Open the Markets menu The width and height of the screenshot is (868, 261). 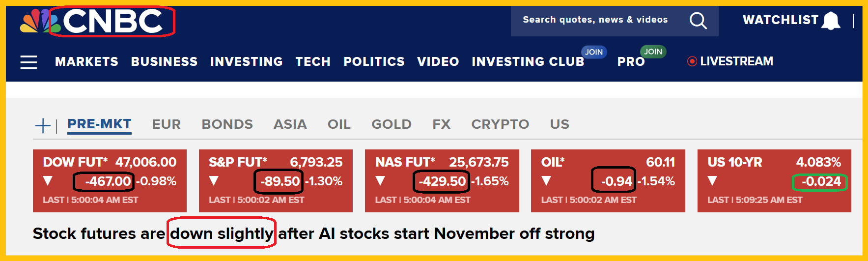point(86,62)
